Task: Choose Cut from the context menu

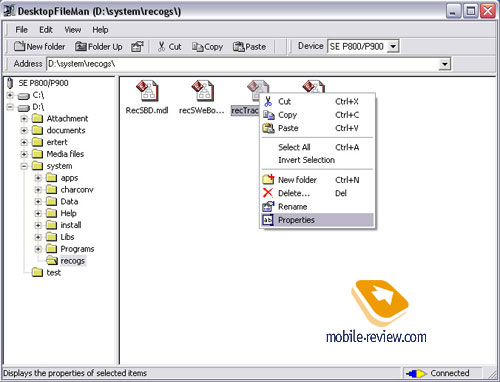Action: point(317,101)
